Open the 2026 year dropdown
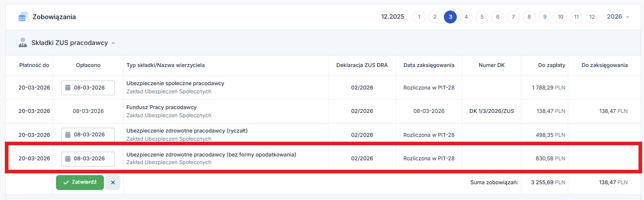The width and height of the screenshot is (644, 200). coord(618,17)
